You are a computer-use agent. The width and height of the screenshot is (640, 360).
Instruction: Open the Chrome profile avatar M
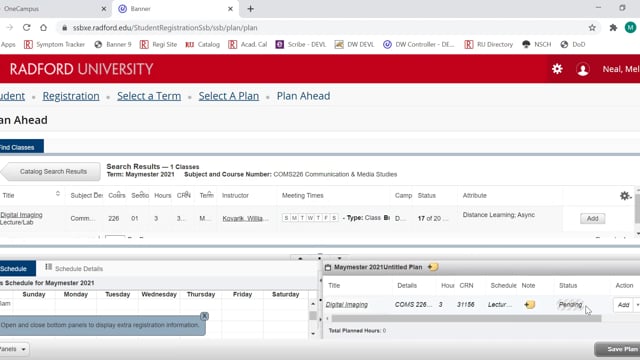point(630,27)
